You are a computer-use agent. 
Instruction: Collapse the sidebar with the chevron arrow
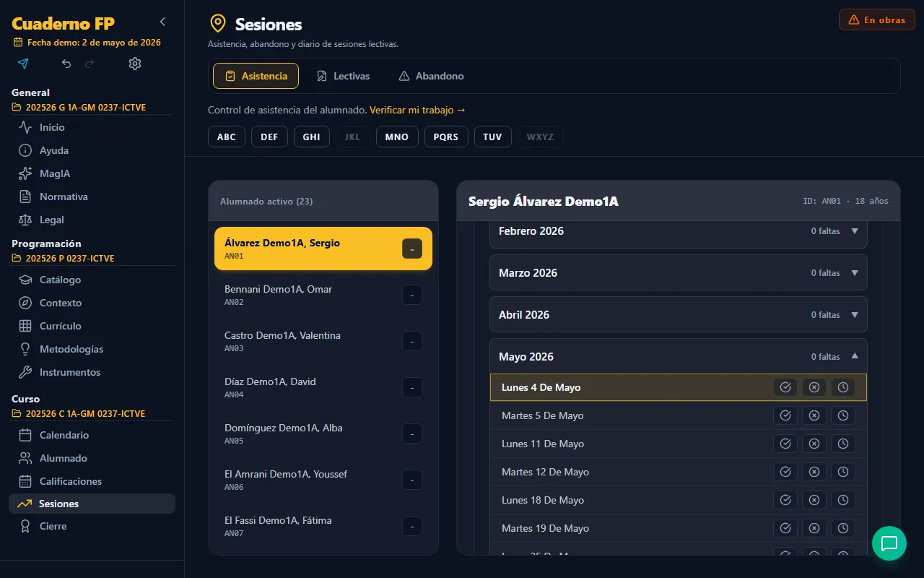[x=162, y=22]
